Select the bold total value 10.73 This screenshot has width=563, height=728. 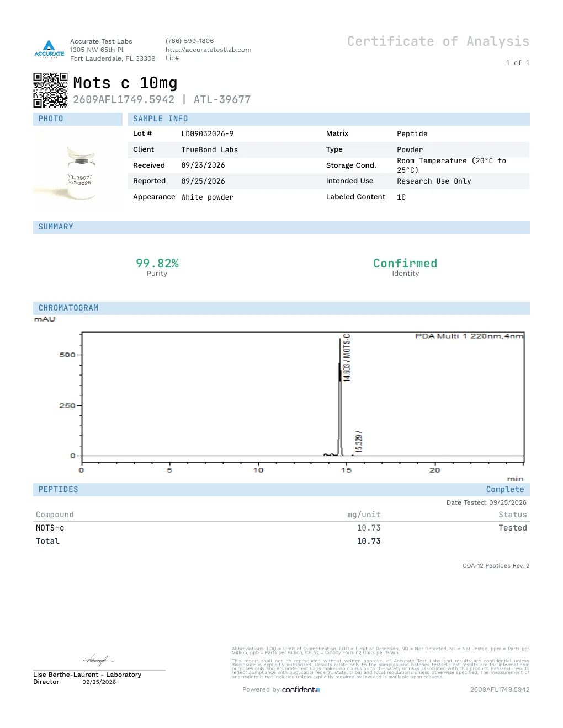point(369,542)
